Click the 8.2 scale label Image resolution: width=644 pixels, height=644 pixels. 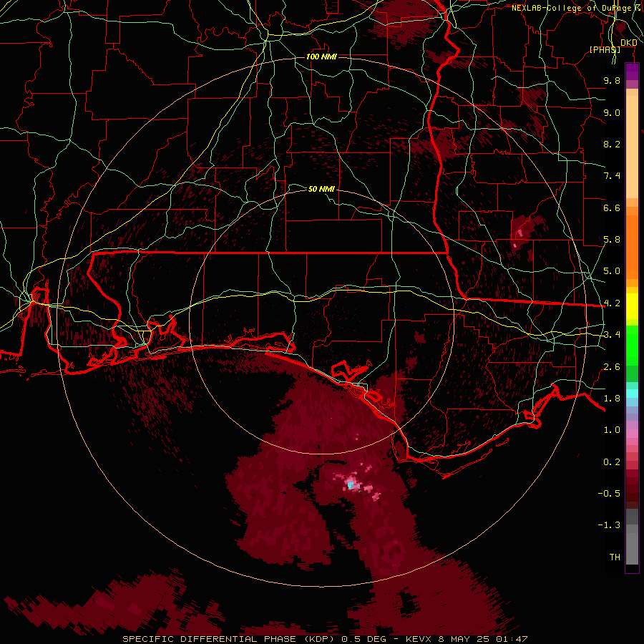[x=612, y=144]
